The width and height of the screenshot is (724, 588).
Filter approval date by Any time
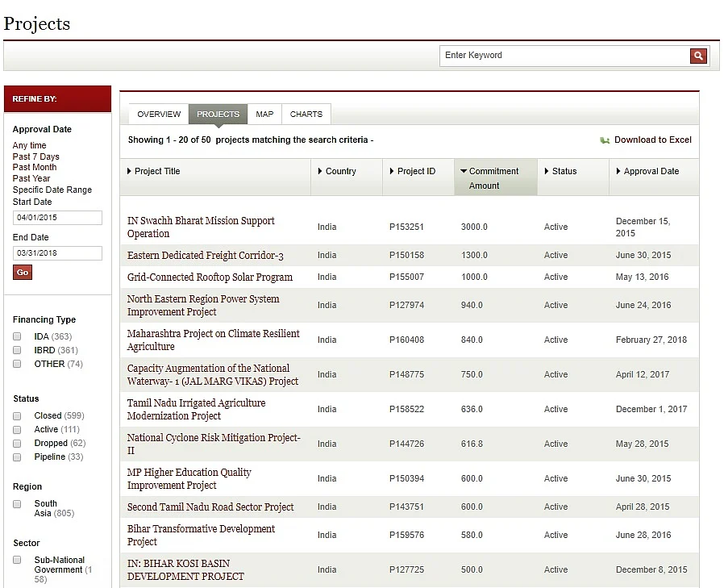coord(29,145)
